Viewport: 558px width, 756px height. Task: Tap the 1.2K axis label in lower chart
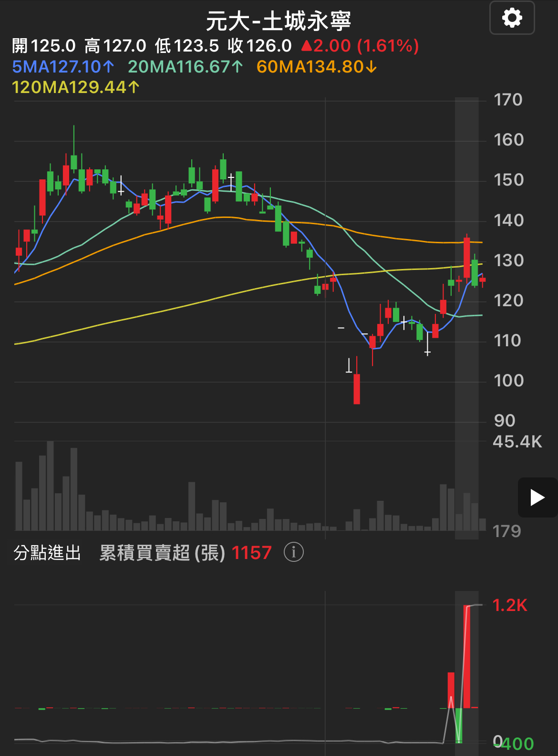coord(510,605)
